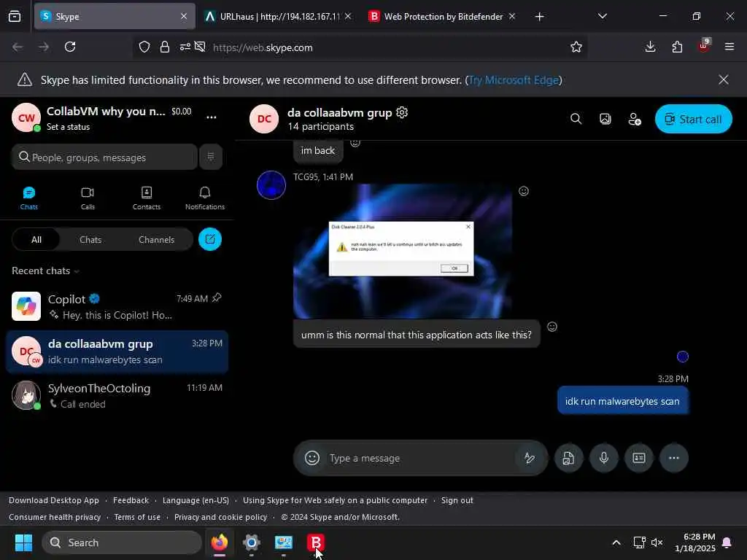Select the Chats filter tab
The image size is (747, 560).
(x=90, y=239)
